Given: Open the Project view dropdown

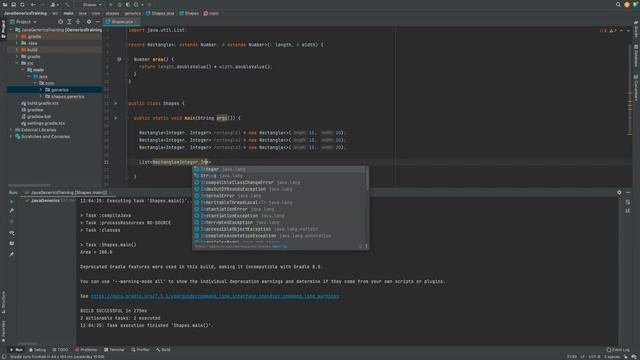Looking at the screenshot, I should coord(23,22).
